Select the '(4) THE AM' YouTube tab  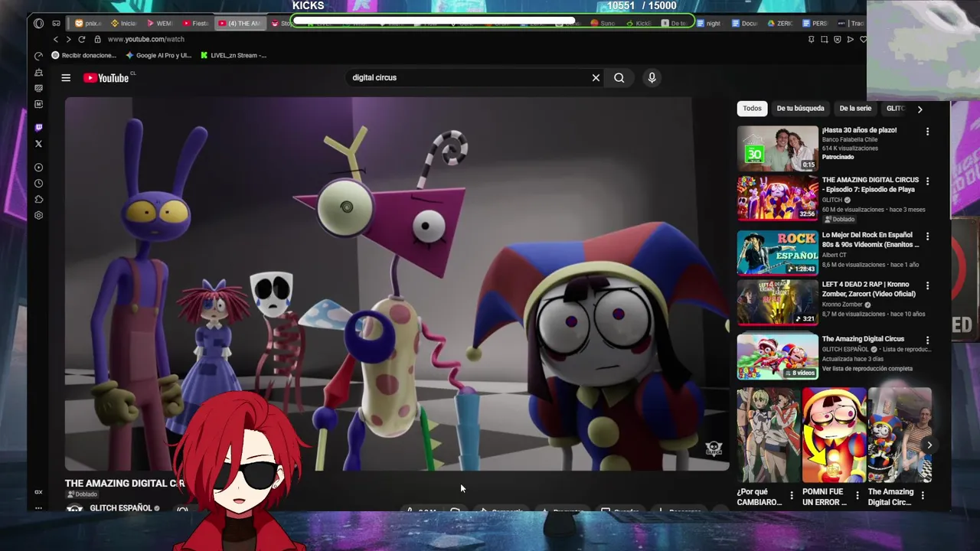pos(239,23)
